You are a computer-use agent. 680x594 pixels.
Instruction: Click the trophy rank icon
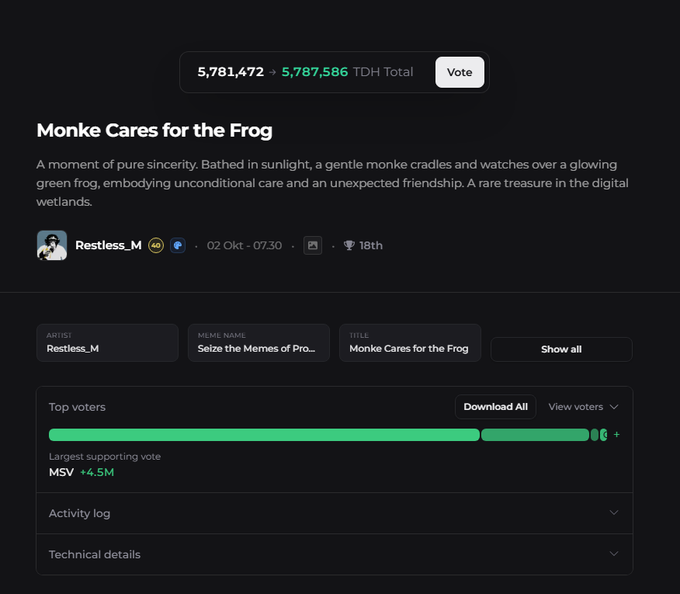pos(349,245)
